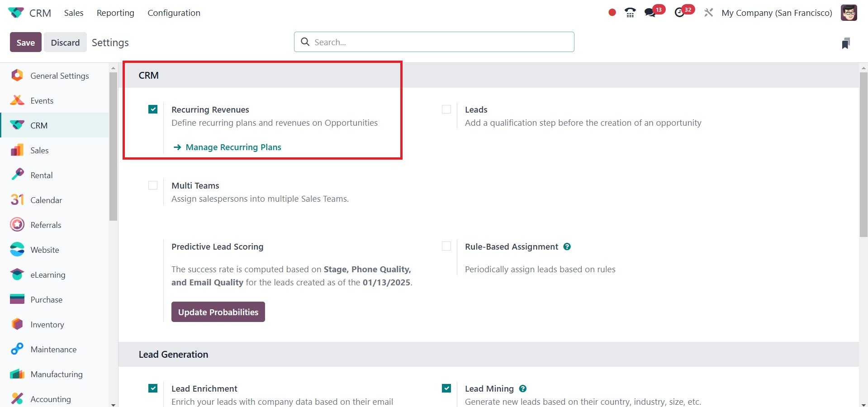The width and height of the screenshot is (868, 407).
Task: Click the red recording status dot
Action: [612, 13]
